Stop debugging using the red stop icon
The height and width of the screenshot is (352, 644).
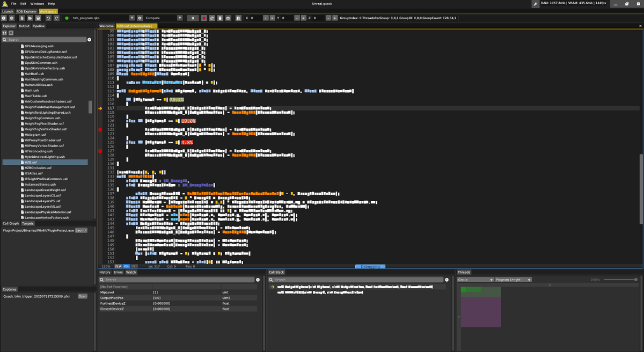click(204, 18)
